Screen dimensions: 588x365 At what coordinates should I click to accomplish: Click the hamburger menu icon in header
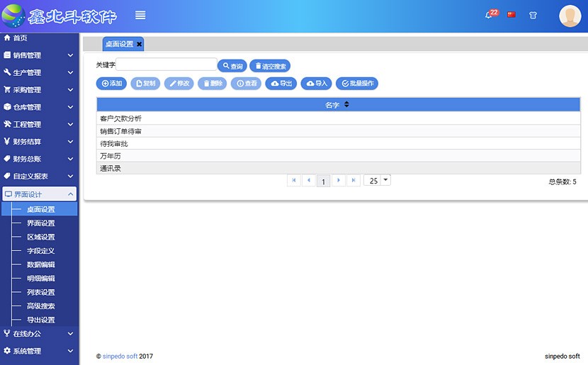point(140,16)
